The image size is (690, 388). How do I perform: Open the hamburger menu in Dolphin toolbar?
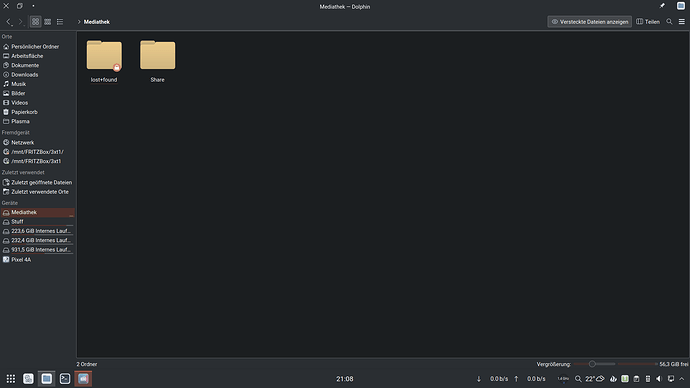tap(682, 22)
